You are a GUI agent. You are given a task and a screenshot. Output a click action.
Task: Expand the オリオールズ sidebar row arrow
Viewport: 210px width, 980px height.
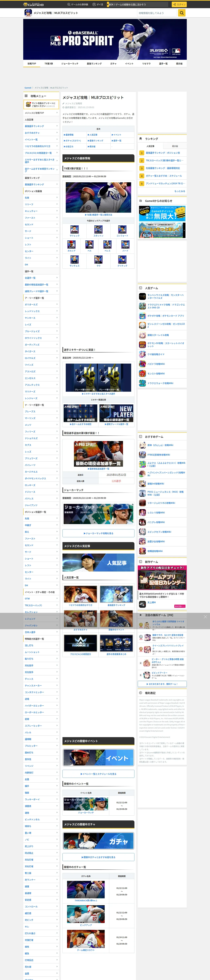pyautogui.click(x=57, y=304)
